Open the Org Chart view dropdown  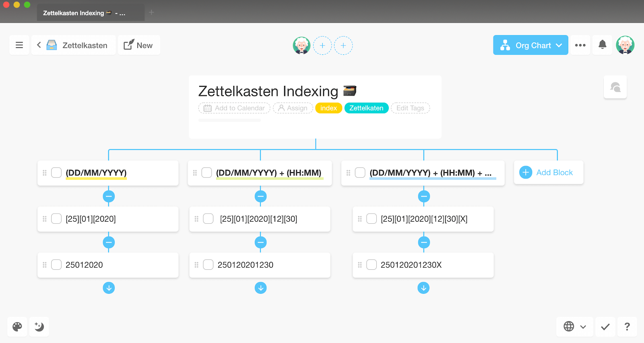pos(530,45)
